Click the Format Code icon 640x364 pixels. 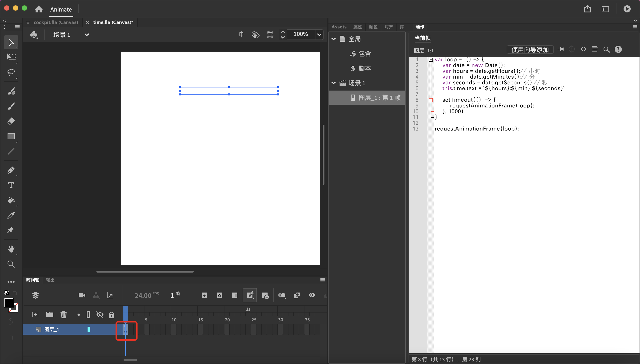point(595,49)
